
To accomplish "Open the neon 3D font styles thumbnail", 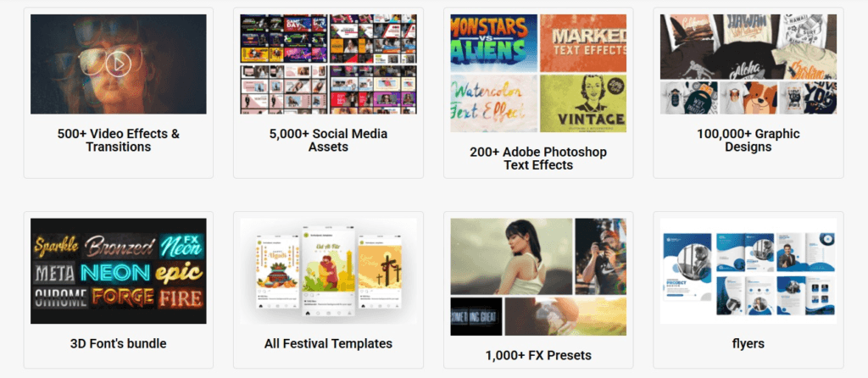I will pyautogui.click(x=118, y=271).
